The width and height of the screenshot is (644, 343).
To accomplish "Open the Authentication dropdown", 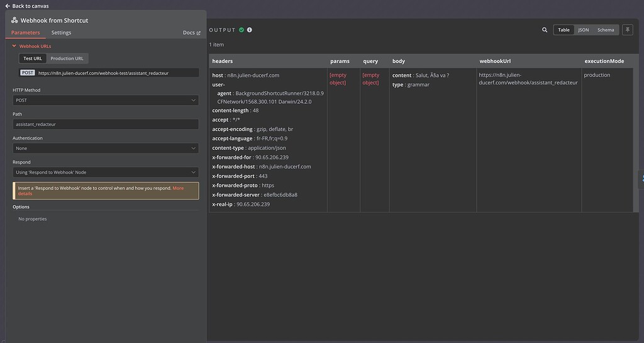I will (x=106, y=148).
